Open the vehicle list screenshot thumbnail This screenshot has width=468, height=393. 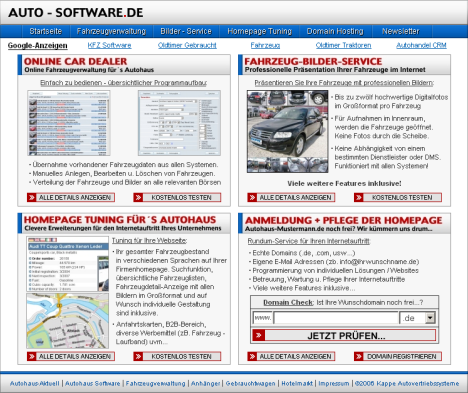click(x=69, y=123)
